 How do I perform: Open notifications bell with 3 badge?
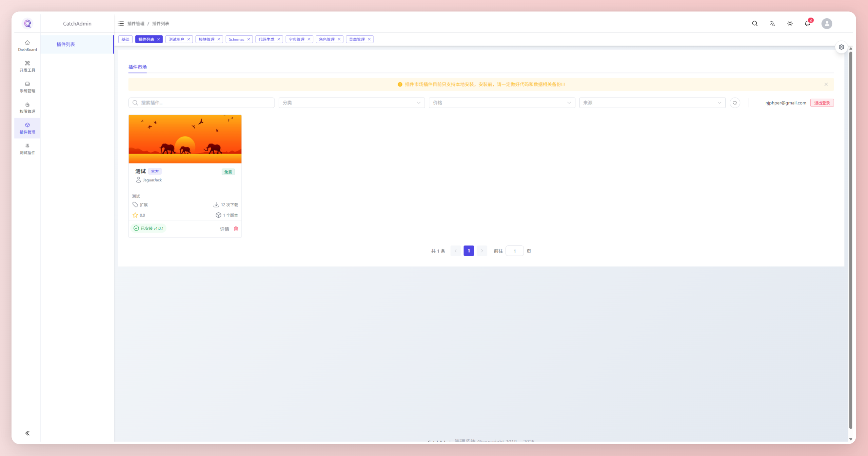pyautogui.click(x=807, y=24)
